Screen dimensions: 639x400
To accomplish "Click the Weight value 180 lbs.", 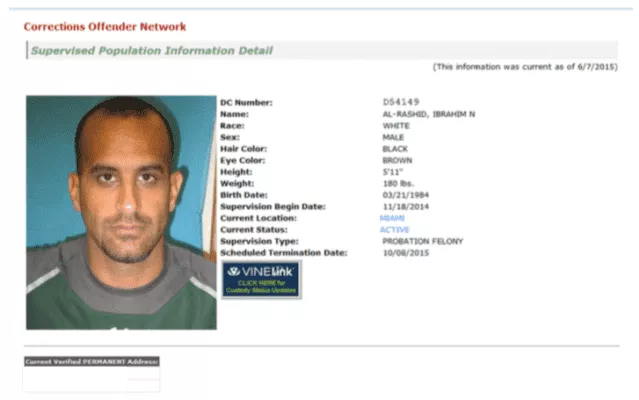I will tap(398, 184).
